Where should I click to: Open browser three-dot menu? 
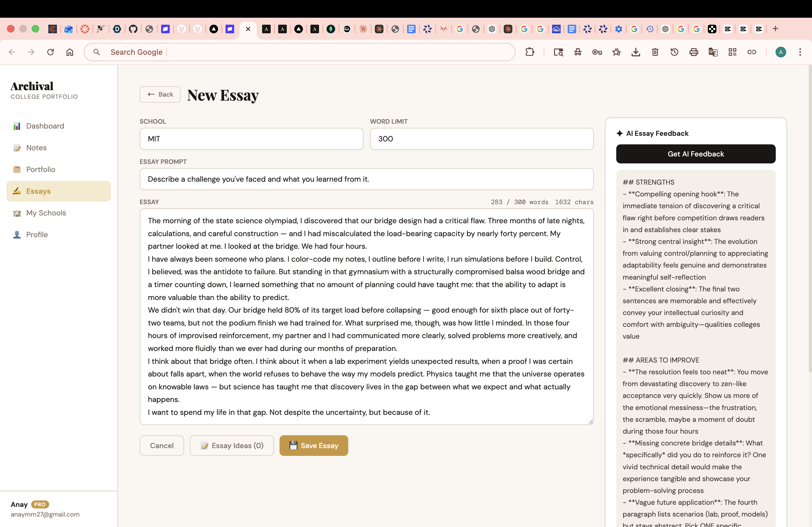tap(800, 52)
